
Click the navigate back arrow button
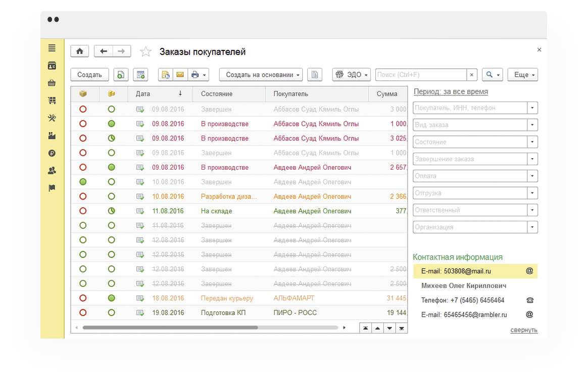[104, 52]
